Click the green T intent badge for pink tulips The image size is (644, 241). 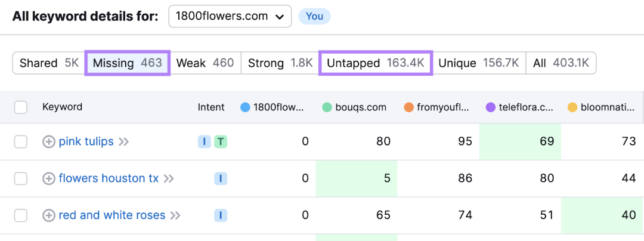tap(221, 142)
